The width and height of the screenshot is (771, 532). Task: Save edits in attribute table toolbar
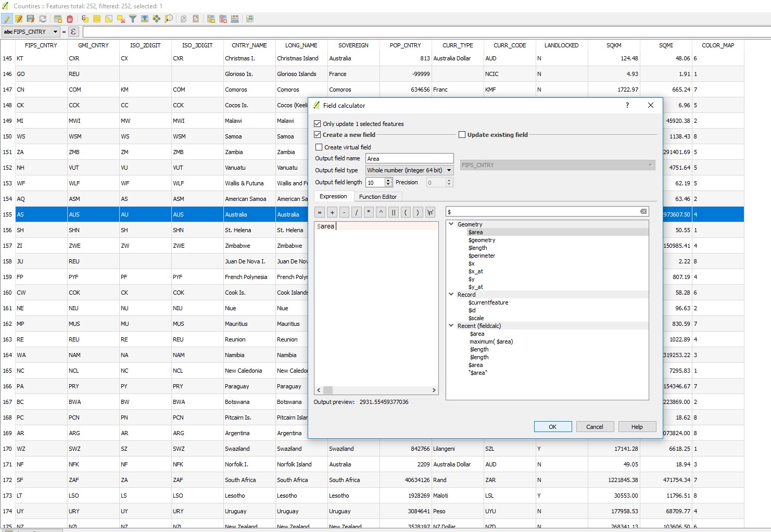[x=31, y=19]
